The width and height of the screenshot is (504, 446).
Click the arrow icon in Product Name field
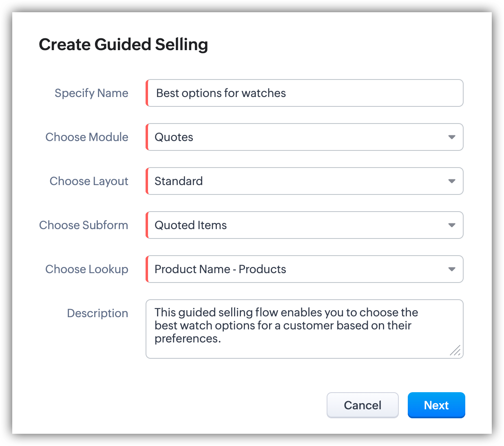tap(451, 269)
